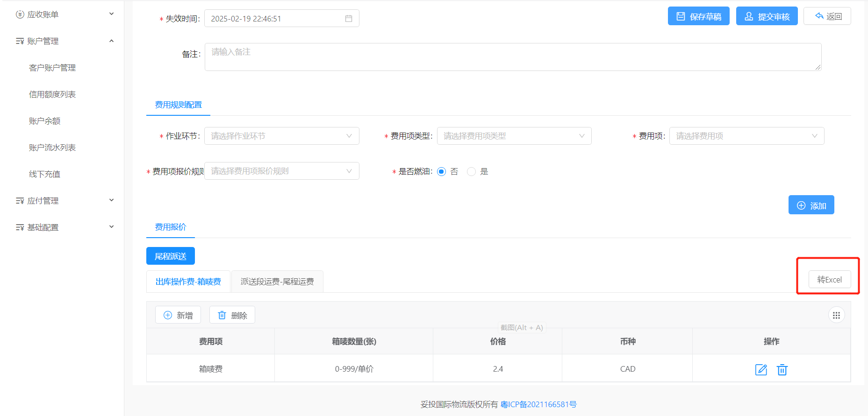Click 保存草稿 button
868x416 pixels.
pyautogui.click(x=699, y=16)
